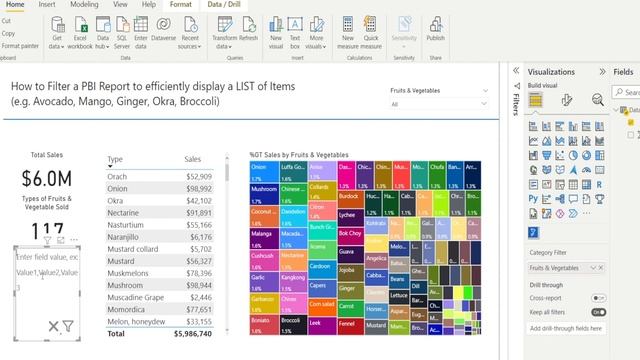Open the Format visual pane
This screenshot has width=640, height=360.
(567, 100)
